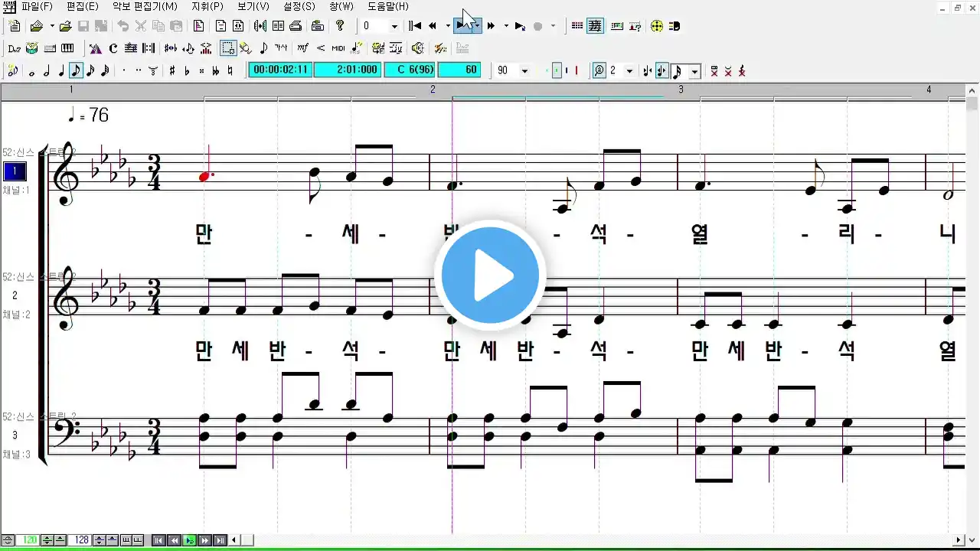This screenshot has width=980, height=551.
Task: Open the 설정(S) menu
Action: click(299, 6)
